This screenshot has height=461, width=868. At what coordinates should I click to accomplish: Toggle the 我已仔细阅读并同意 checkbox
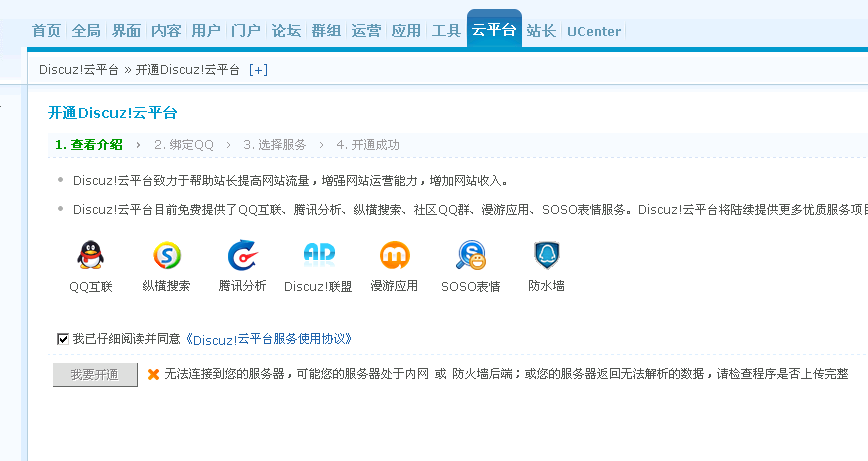pyautogui.click(x=63, y=339)
